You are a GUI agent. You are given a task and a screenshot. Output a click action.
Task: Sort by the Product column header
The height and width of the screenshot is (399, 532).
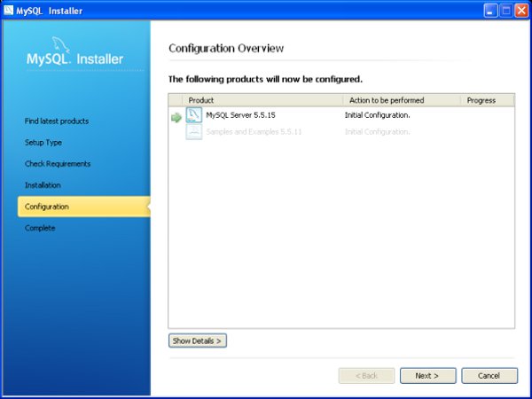pos(262,100)
